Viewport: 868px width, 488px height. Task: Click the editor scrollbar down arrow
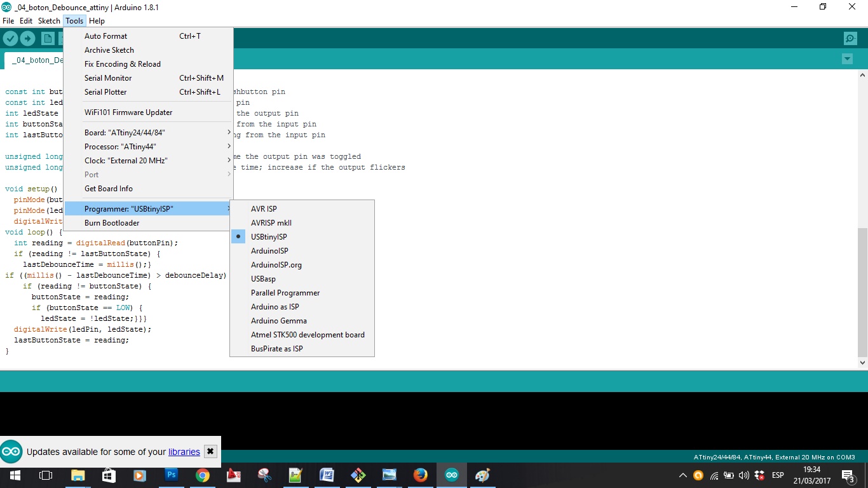862,363
